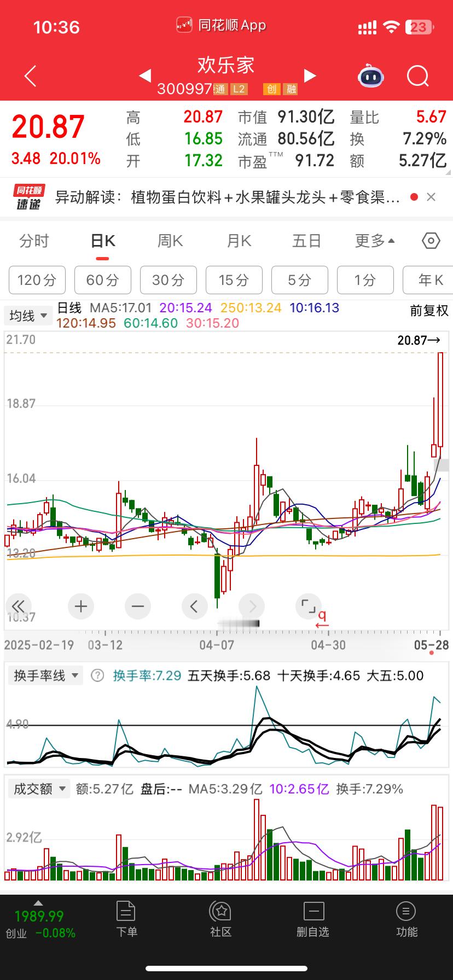Move chart back with left chevron
The height and width of the screenshot is (980, 453).
click(x=194, y=606)
